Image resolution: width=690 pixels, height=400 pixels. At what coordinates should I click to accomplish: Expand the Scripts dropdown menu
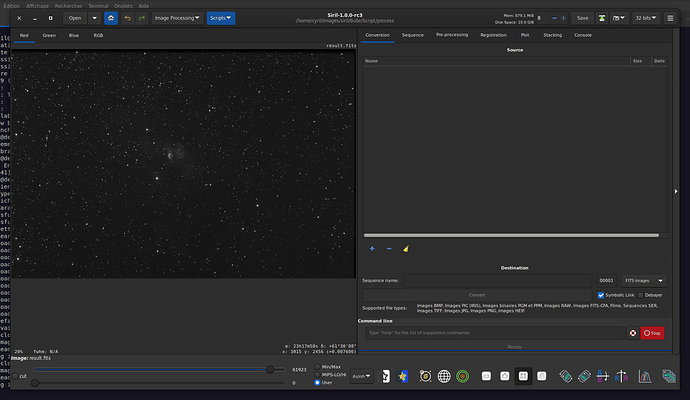click(220, 18)
